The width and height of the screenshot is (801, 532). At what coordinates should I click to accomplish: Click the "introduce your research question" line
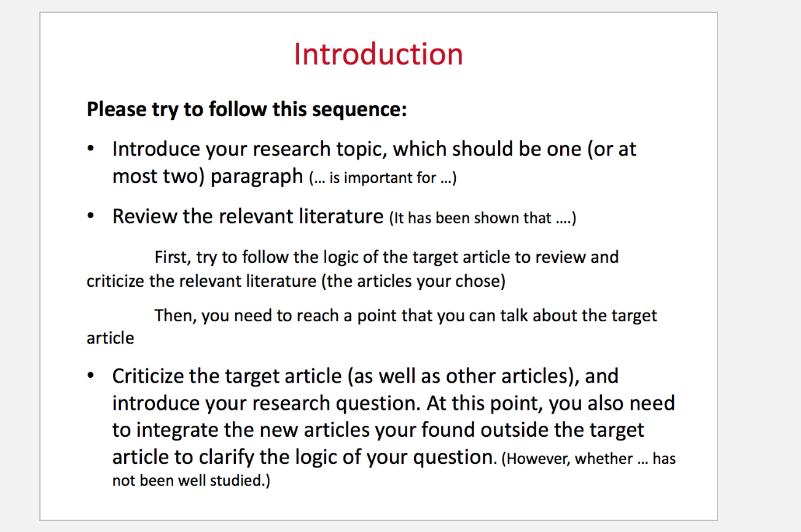(x=394, y=403)
